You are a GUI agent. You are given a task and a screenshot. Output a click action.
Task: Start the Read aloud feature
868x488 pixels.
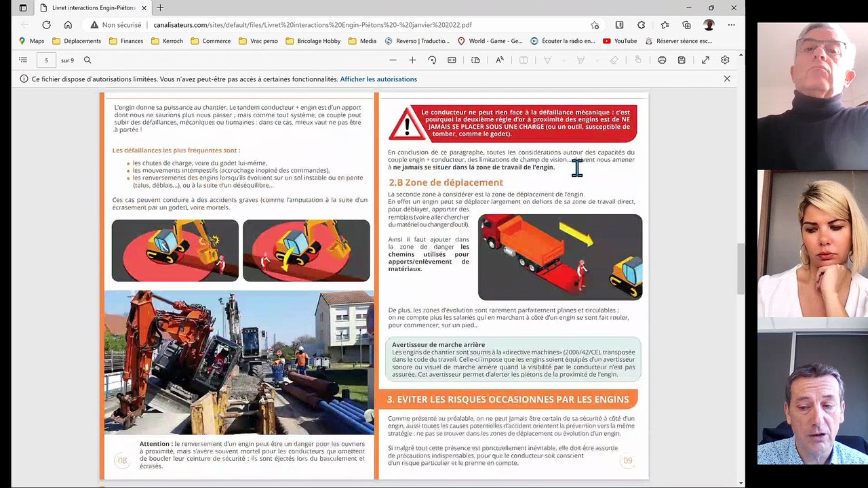point(500,60)
